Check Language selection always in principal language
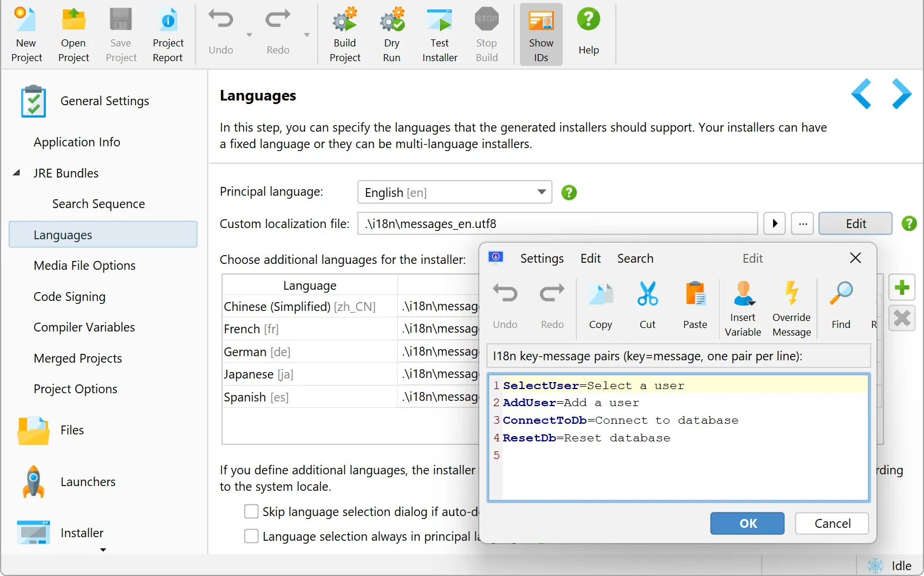Image resolution: width=924 pixels, height=576 pixels. click(x=251, y=536)
